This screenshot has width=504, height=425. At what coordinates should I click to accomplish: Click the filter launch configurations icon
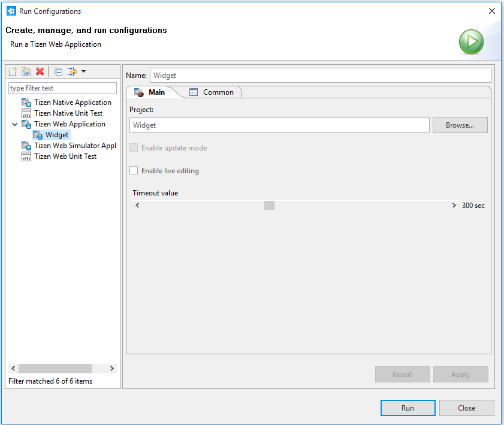72,72
